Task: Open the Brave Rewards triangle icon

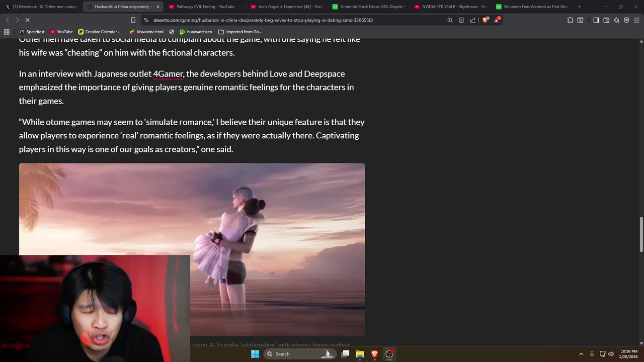Action: click(497, 20)
